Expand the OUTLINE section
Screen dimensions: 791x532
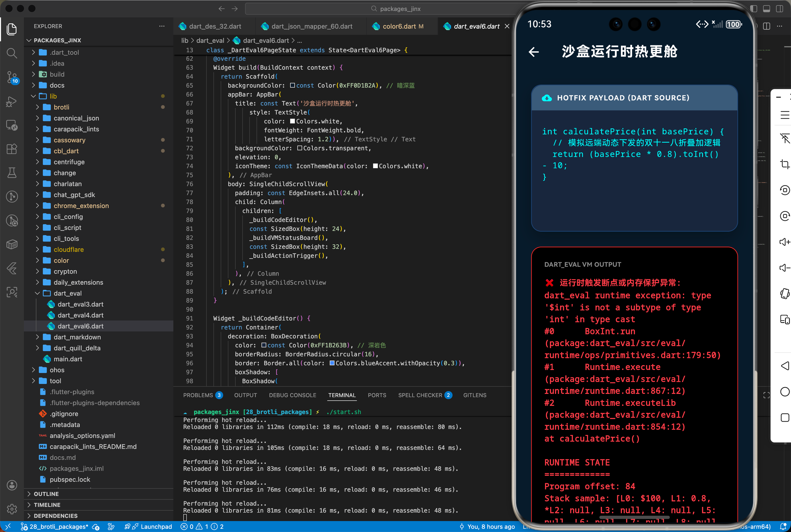[46, 494]
